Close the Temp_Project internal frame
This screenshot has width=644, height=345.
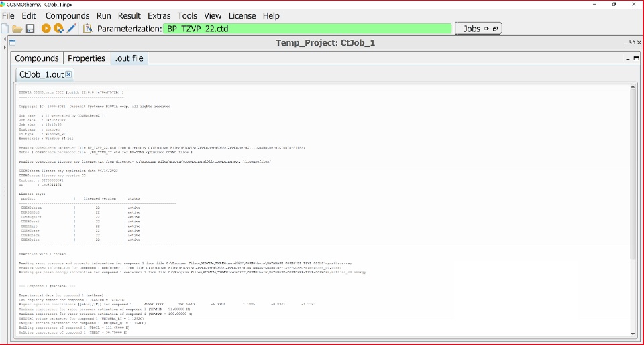(x=639, y=42)
